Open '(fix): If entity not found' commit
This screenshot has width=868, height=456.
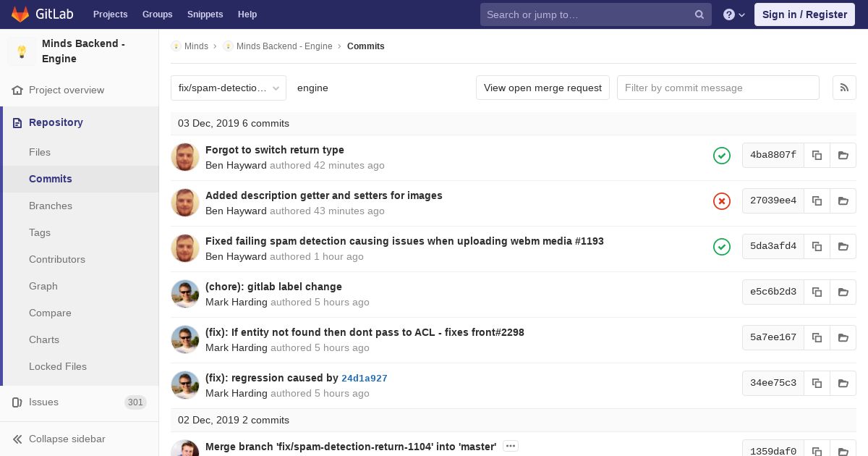pyautogui.click(x=365, y=332)
